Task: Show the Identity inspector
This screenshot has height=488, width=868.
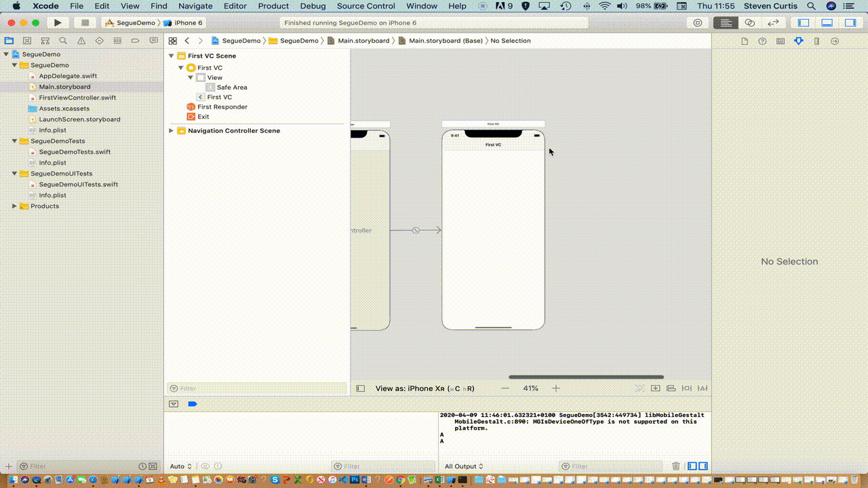Action: click(x=781, y=41)
